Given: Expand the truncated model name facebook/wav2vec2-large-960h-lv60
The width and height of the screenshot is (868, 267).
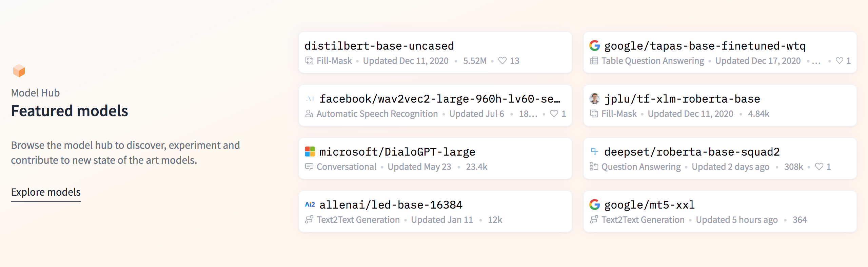Looking at the screenshot, I should 441,99.
